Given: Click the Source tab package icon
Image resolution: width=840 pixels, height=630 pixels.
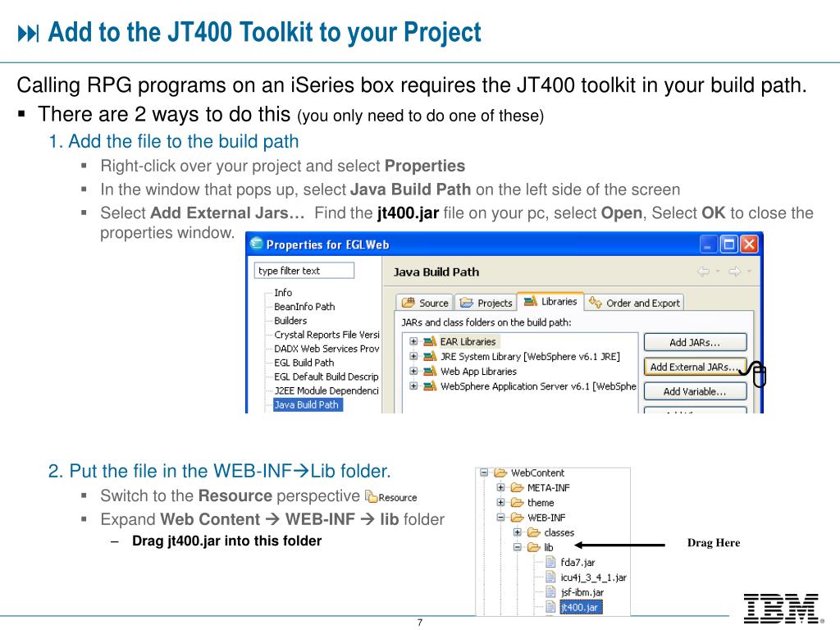Looking at the screenshot, I should click(x=409, y=303).
